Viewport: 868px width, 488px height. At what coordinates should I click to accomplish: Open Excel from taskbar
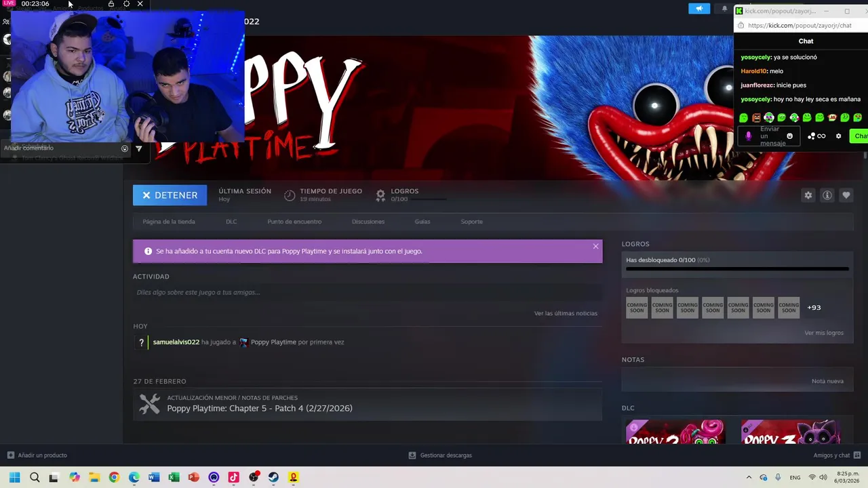point(174,477)
